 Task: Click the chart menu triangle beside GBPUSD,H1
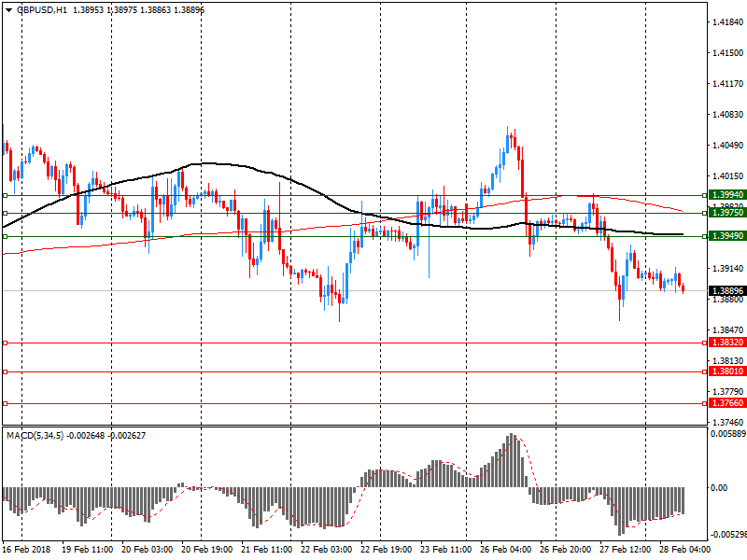click(5, 9)
